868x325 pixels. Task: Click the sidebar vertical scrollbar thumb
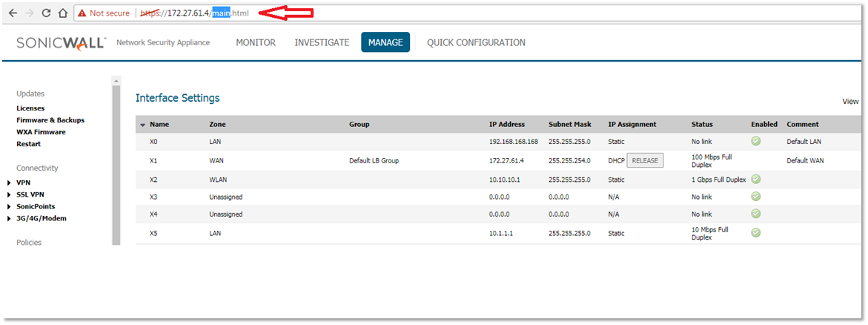pos(116,164)
